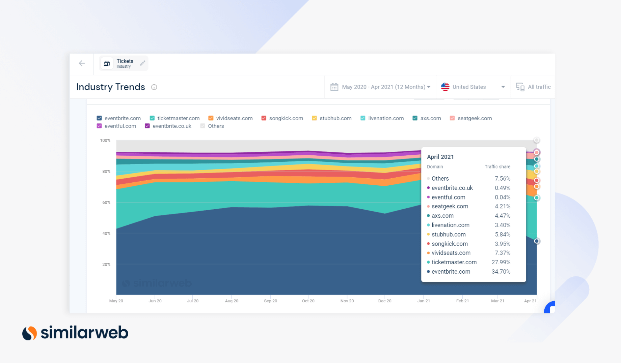Click the All traffic devices icon
621x364 pixels.
(x=520, y=87)
